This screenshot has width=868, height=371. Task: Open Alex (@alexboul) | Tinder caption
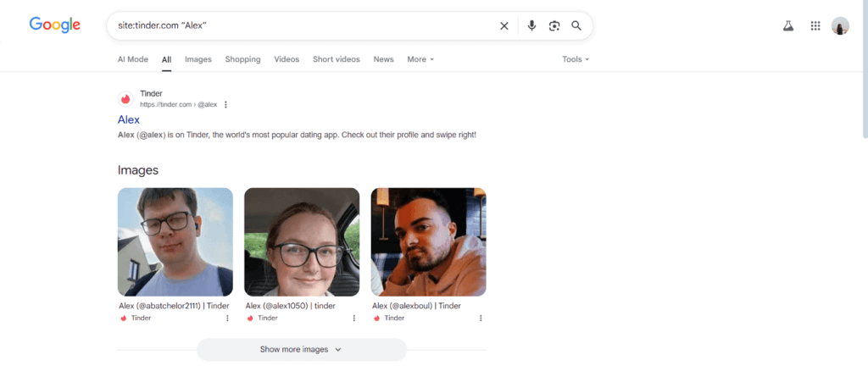(416, 306)
